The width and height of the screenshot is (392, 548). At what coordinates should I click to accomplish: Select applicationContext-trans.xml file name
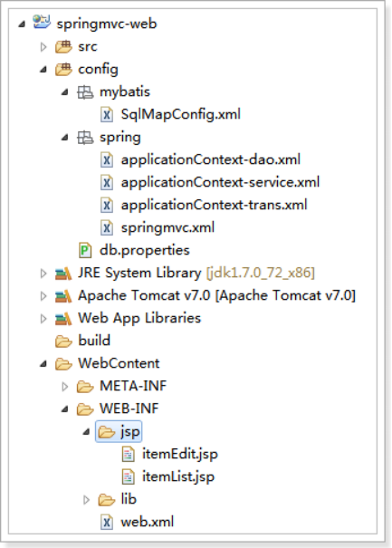[215, 205]
